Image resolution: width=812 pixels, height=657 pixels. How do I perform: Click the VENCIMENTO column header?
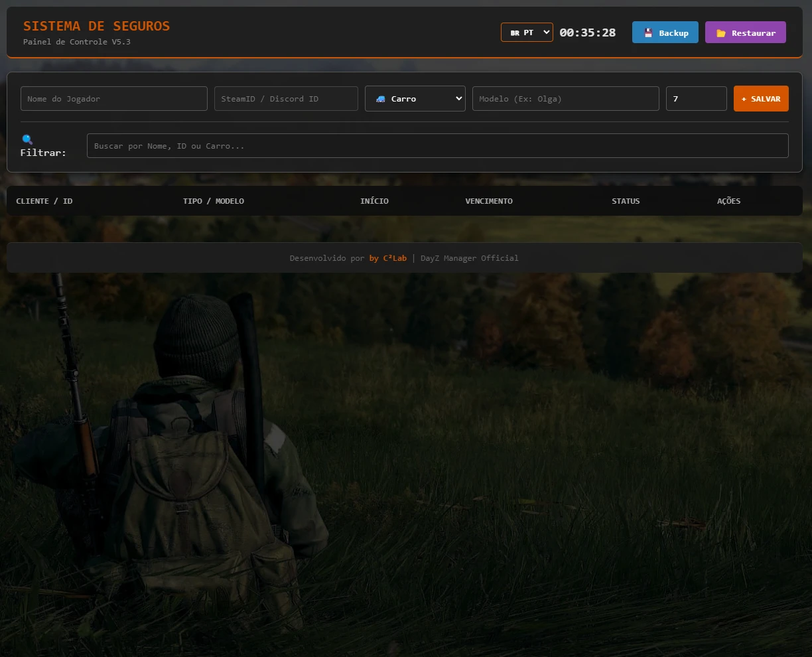(489, 200)
